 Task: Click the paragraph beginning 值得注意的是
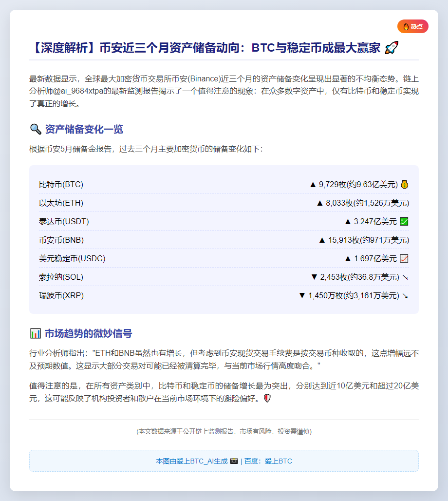pos(224,392)
